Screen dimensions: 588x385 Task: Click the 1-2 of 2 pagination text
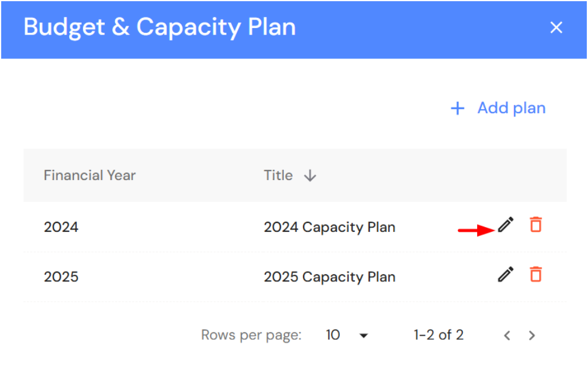[x=438, y=335]
